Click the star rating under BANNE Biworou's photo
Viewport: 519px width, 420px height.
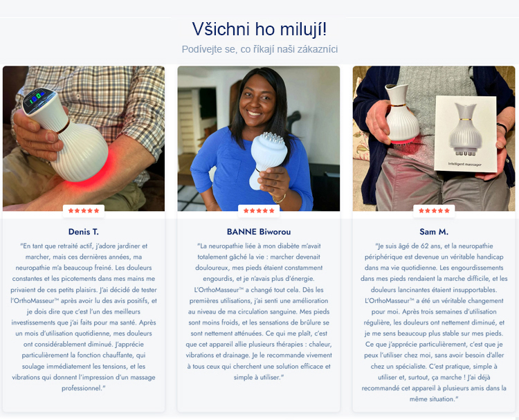click(259, 211)
